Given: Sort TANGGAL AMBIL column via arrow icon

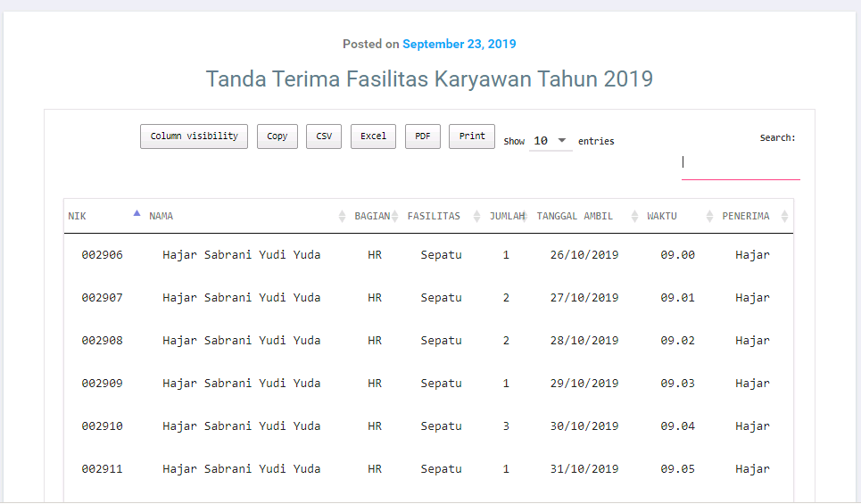Looking at the screenshot, I should [634, 217].
